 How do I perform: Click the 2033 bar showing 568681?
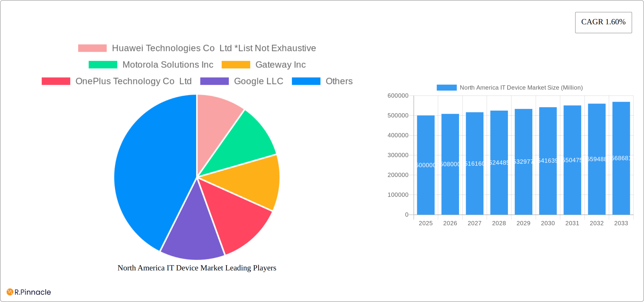621,158
